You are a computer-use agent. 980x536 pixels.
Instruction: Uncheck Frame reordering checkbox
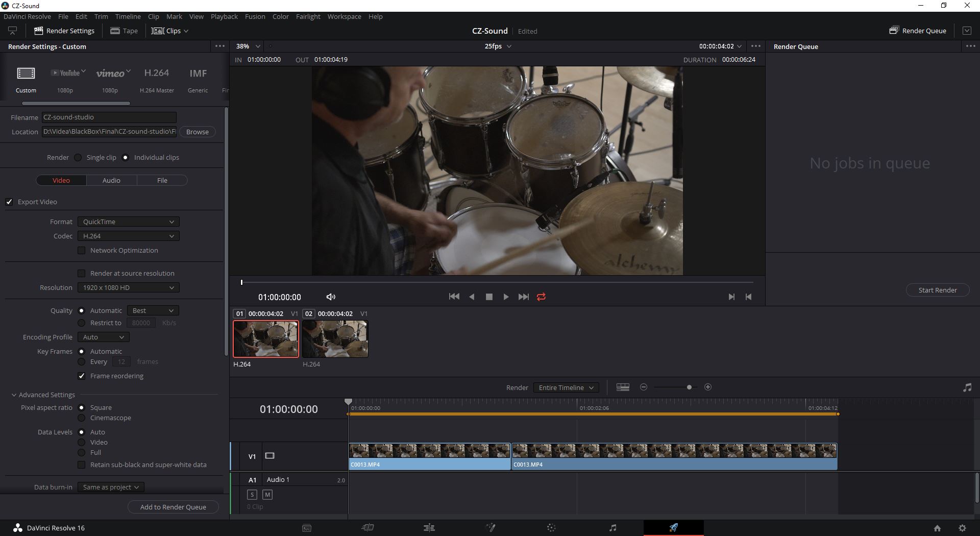click(x=81, y=376)
